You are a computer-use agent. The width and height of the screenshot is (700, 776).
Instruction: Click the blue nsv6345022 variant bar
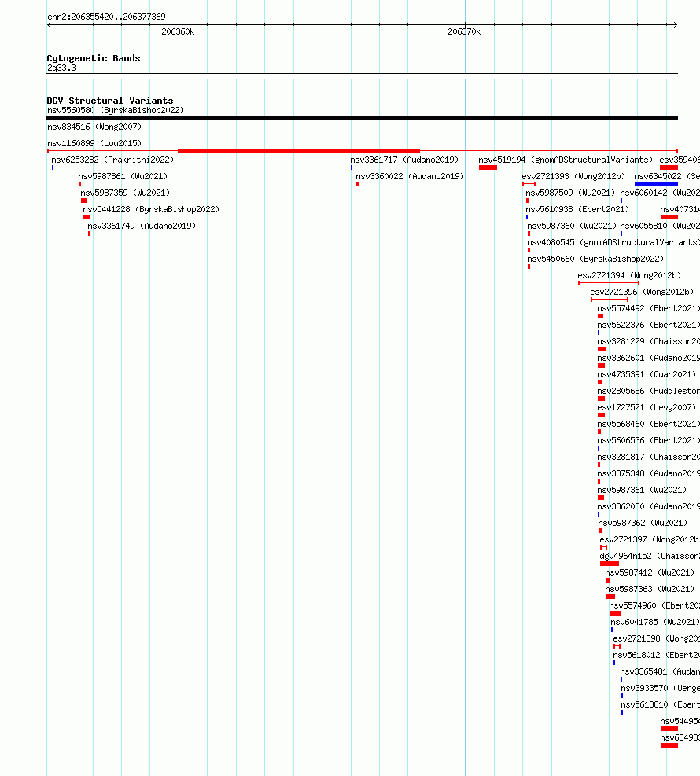pyautogui.click(x=656, y=184)
